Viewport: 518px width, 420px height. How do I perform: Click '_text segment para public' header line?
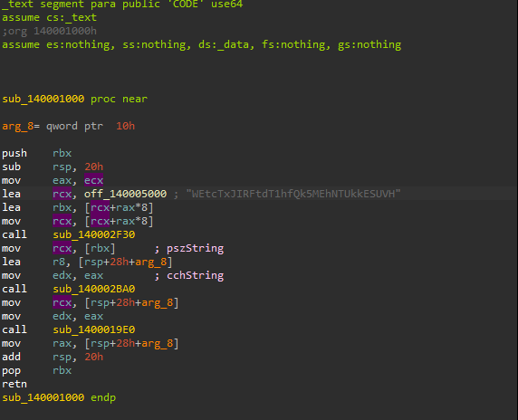122,5
